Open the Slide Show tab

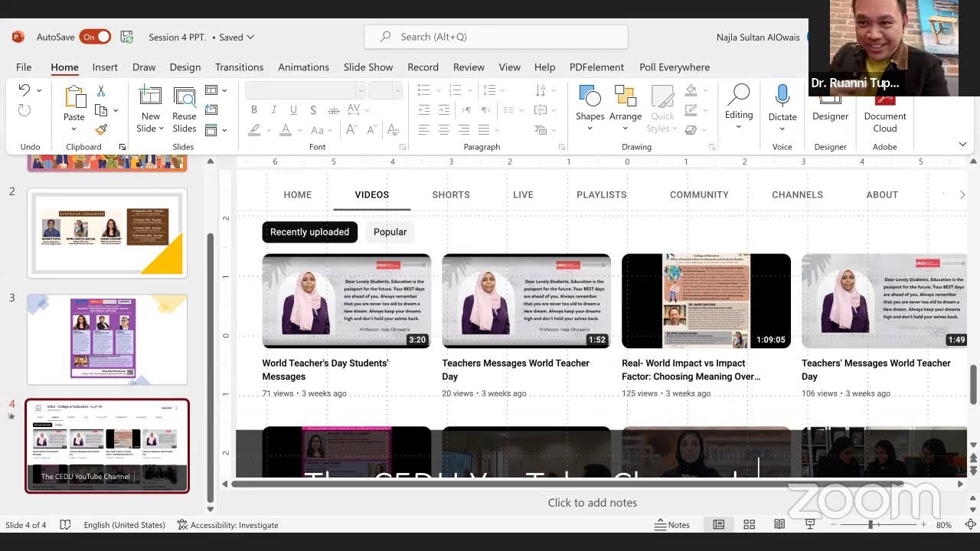point(368,67)
